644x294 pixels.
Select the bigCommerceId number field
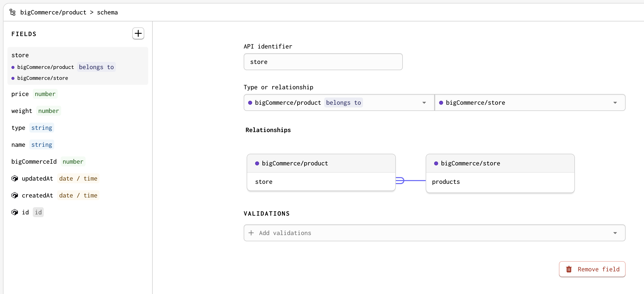coord(48,161)
